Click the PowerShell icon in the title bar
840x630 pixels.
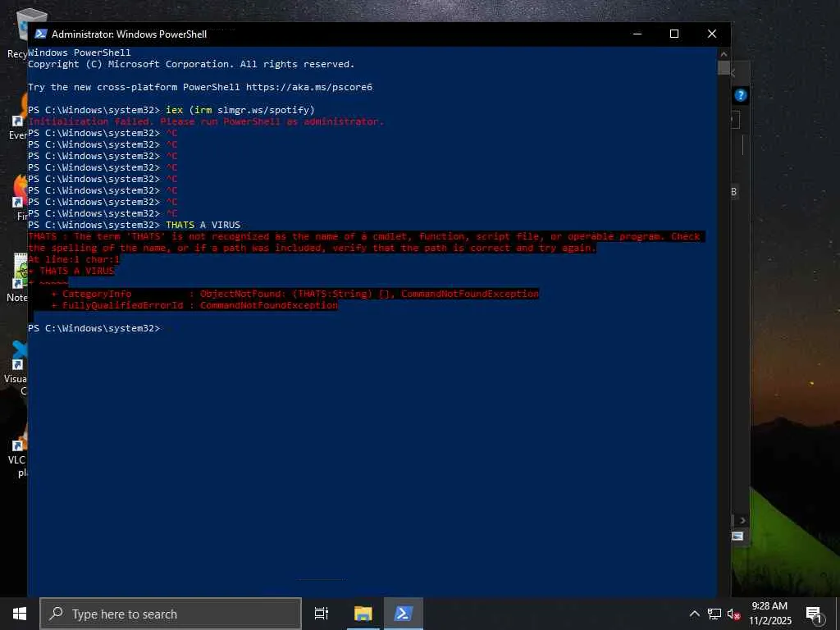(41, 34)
